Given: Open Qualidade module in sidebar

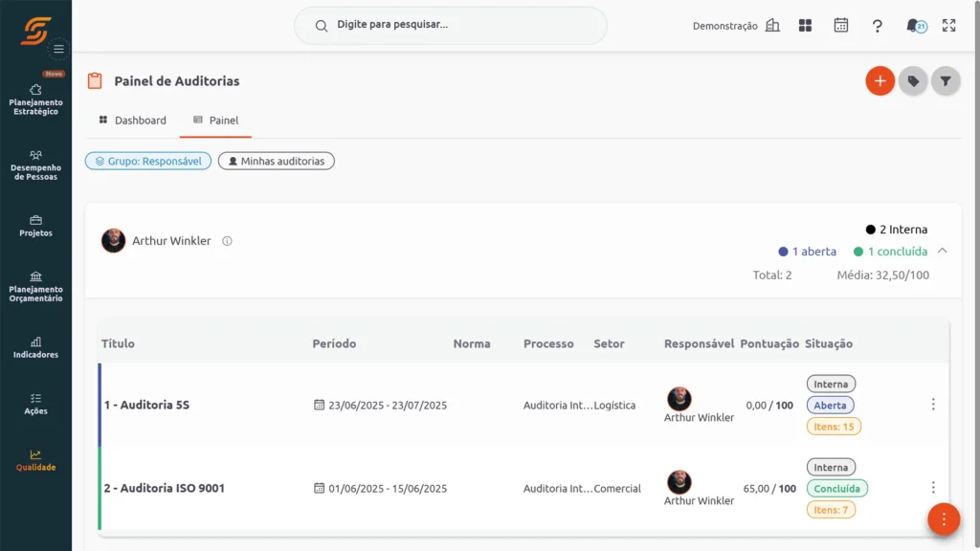Looking at the screenshot, I should [35, 460].
